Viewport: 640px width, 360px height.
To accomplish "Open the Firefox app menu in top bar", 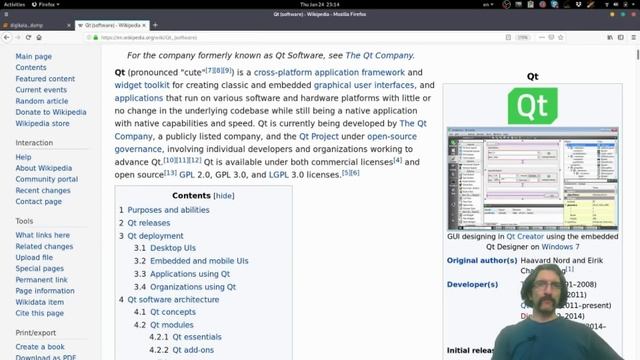I will tap(45, 4).
